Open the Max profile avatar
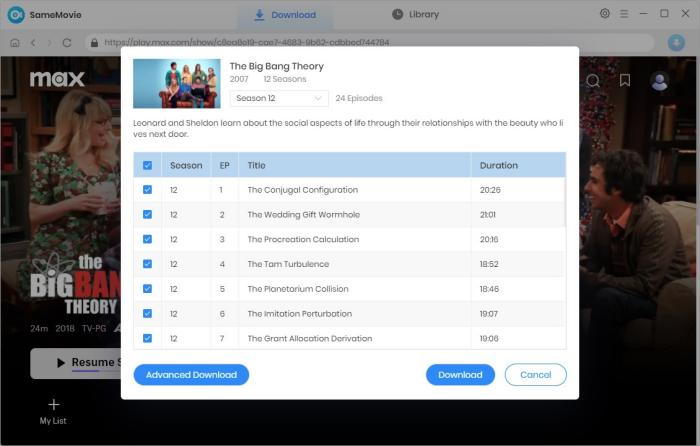 click(659, 81)
